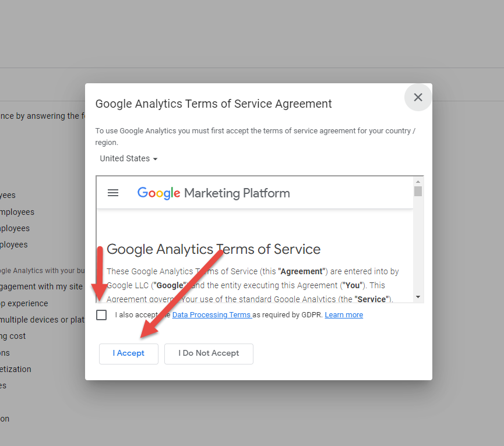Select the 'ng cost' background option
This screenshot has width=504, height=446.
[x=13, y=336]
